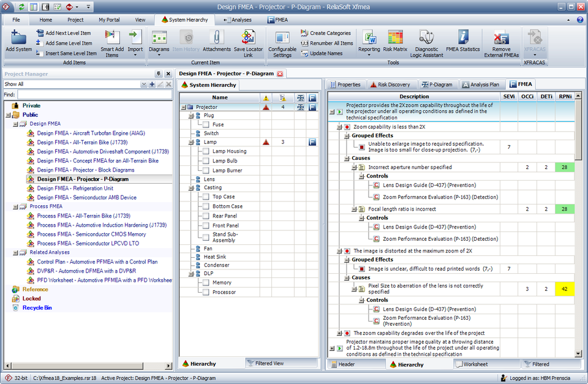Check the Lamp Housing checkbox
588x384 pixels.
pyautogui.click(x=206, y=151)
